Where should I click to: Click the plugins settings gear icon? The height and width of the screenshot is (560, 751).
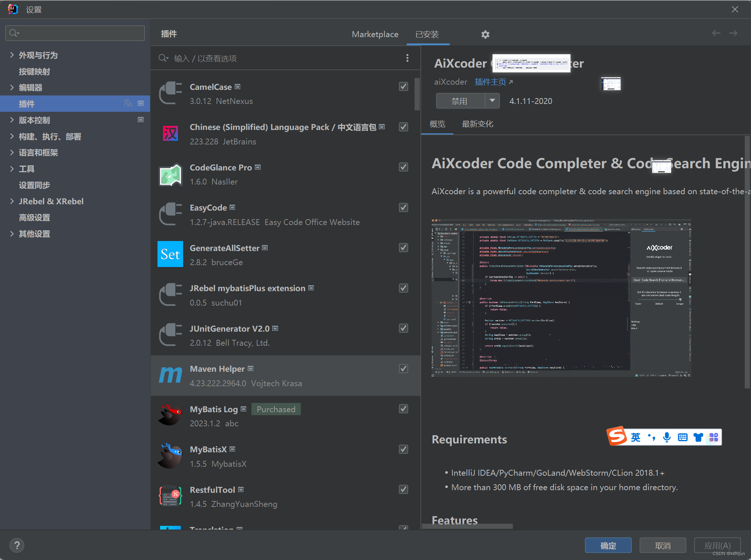(x=485, y=35)
